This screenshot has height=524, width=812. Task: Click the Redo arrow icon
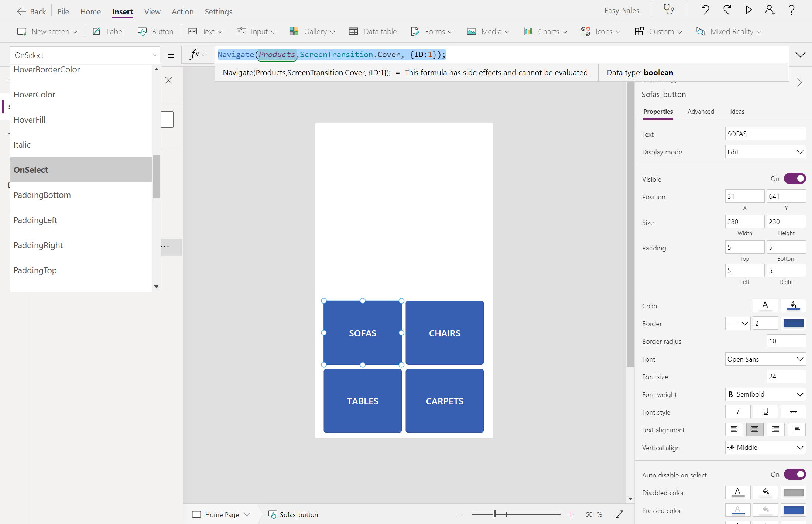727,10
